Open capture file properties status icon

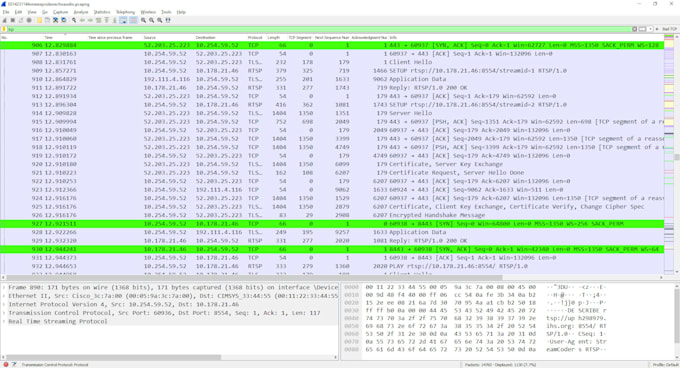click(x=14, y=365)
